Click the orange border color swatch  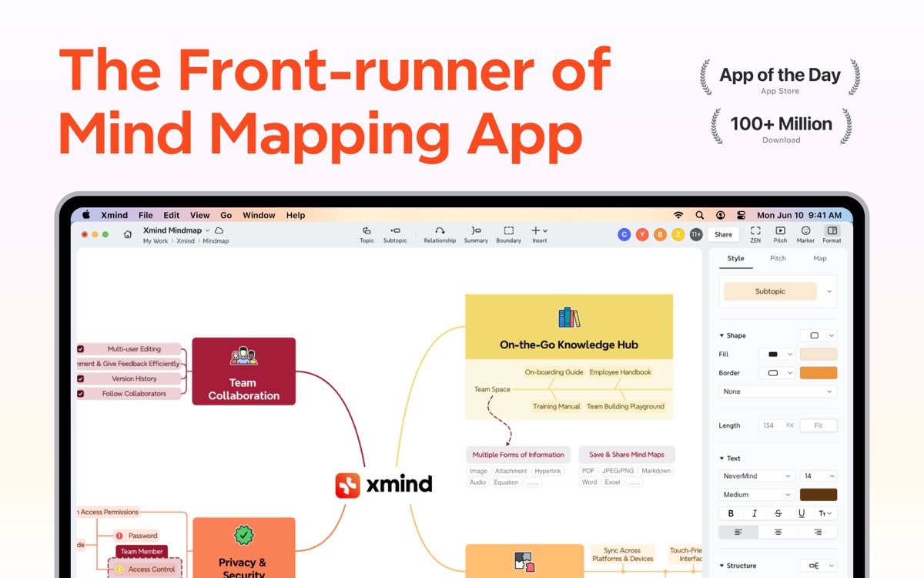[818, 373]
